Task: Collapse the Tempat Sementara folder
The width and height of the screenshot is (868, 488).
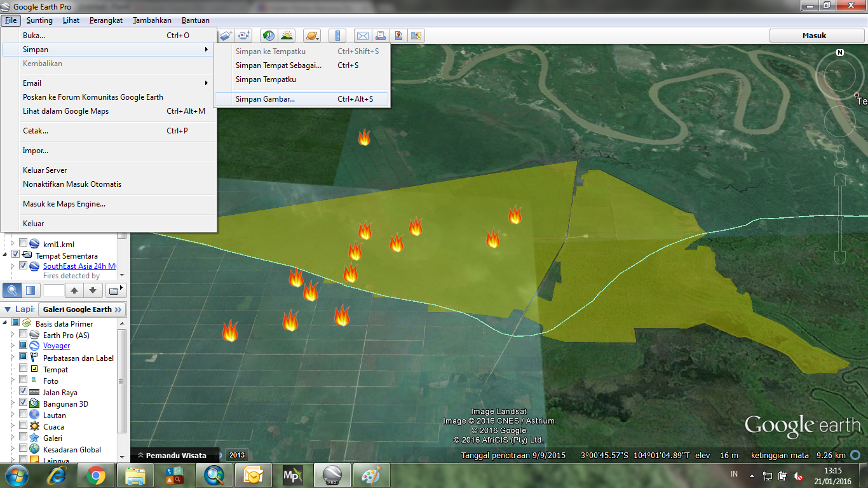Action: click(x=6, y=255)
